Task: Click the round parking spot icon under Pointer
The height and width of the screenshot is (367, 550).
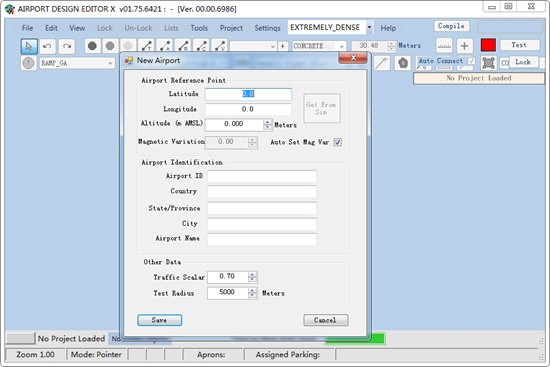Action: tap(28, 63)
